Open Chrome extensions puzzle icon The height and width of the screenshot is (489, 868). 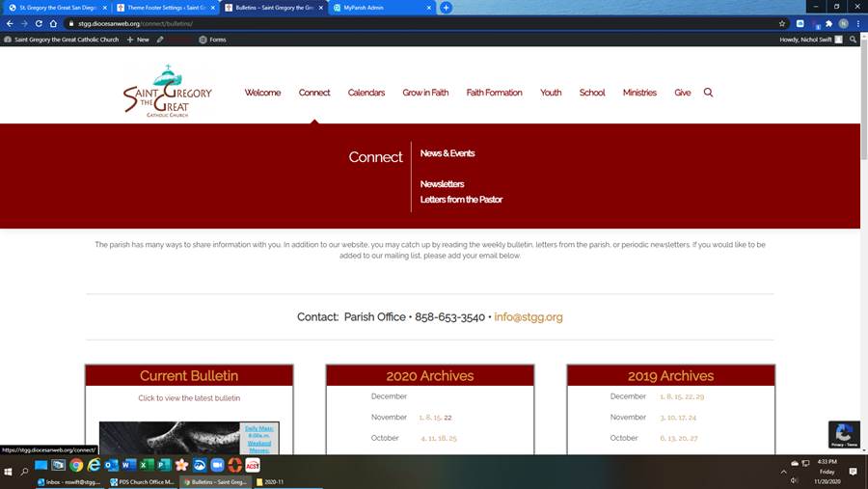tap(828, 23)
